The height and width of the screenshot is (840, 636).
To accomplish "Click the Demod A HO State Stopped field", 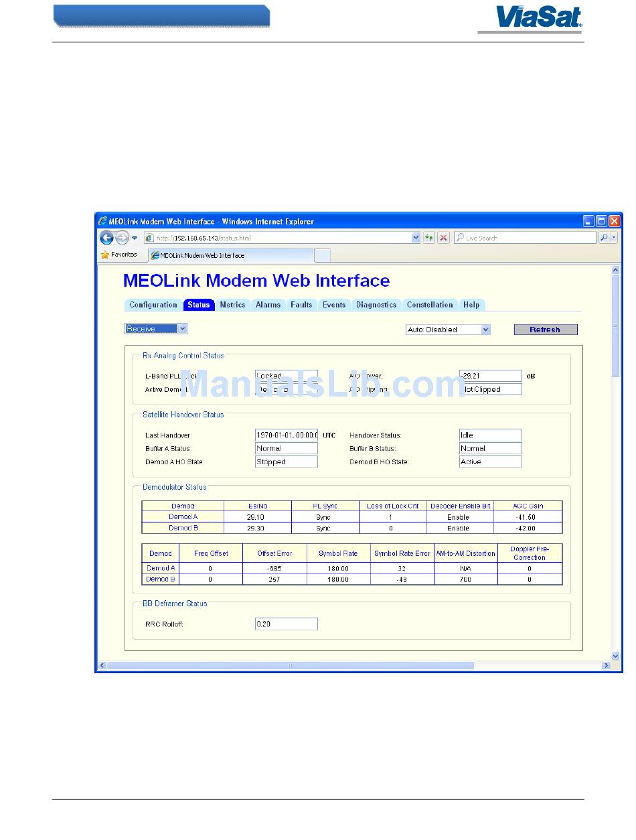I will click(x=287, y=462).
